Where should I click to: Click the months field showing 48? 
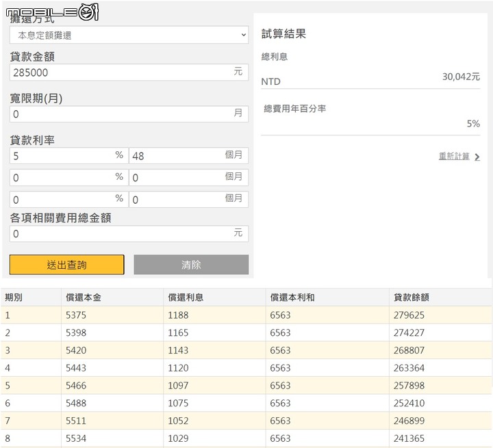point(189,155)
